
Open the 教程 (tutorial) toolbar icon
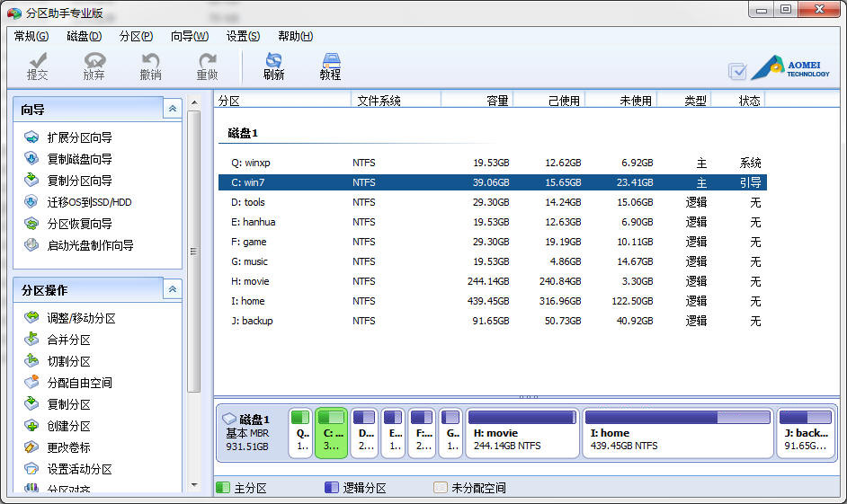(330, 66)
